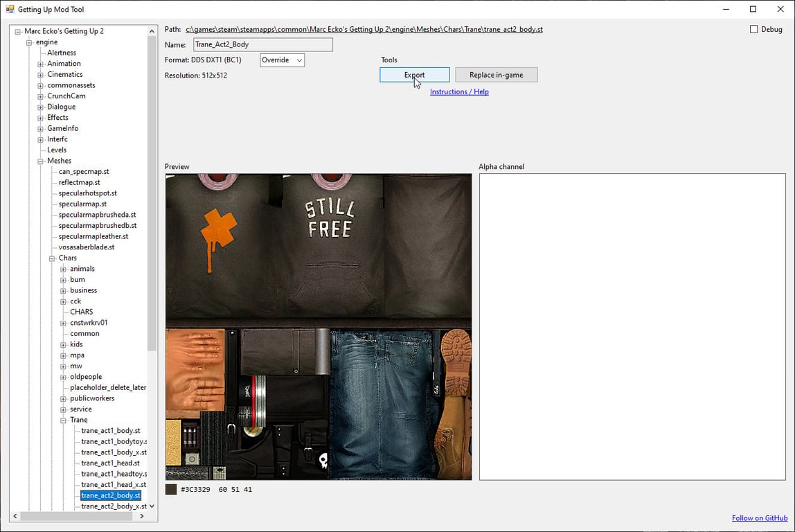
Task: Expand the kids folder node
Action: [64, 345]
